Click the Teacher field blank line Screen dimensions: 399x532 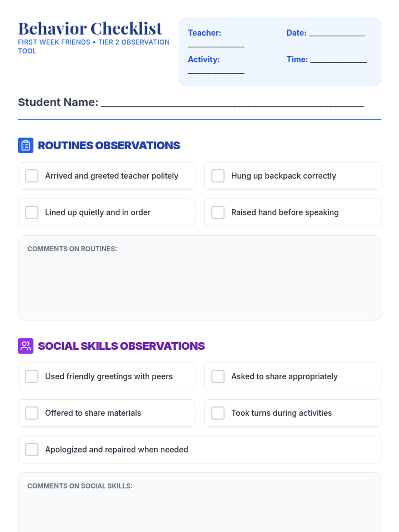[x=216, y=45]
